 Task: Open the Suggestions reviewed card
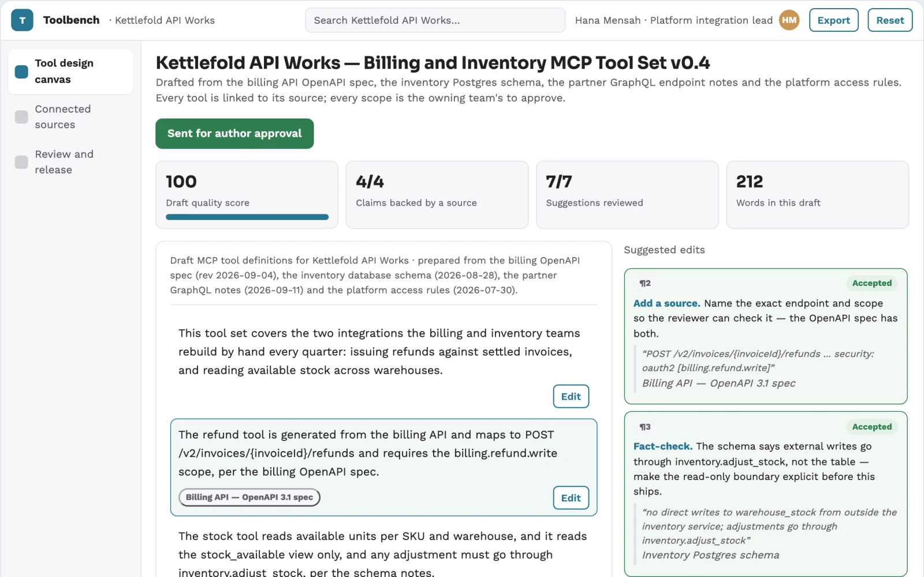(x=627, y=195)
